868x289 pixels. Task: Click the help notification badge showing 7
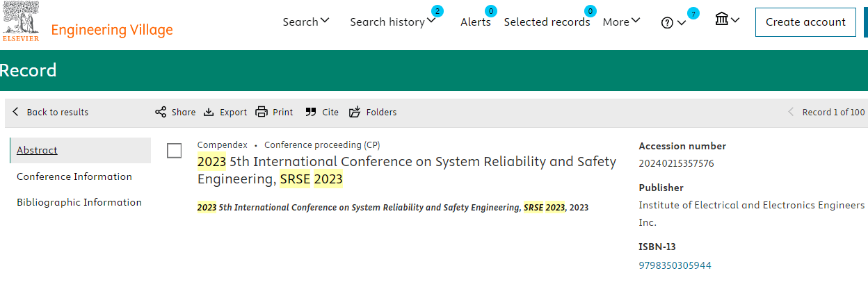(693, 13)
